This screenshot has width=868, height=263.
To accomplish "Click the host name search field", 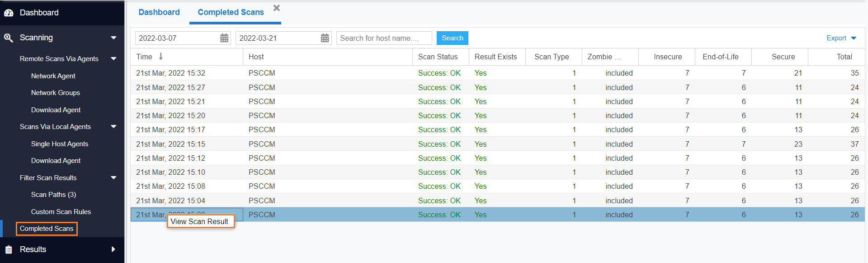I will 384,38.
